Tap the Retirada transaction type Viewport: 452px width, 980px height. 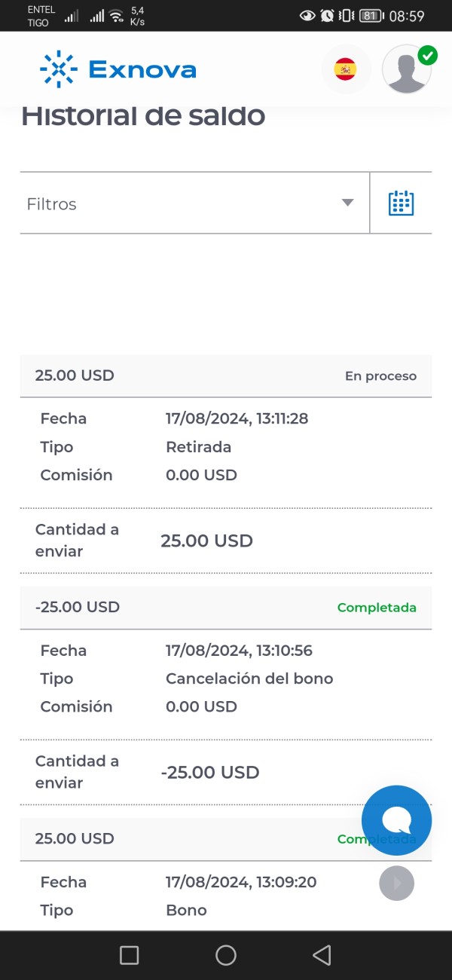coord(198,447)
